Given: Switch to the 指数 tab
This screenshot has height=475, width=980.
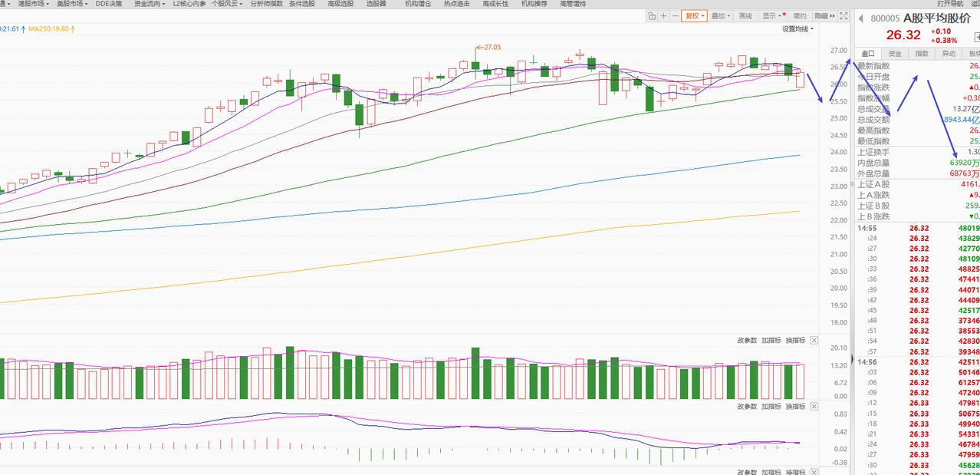Looking at the screenshot, I should click(x=922, y=54).
